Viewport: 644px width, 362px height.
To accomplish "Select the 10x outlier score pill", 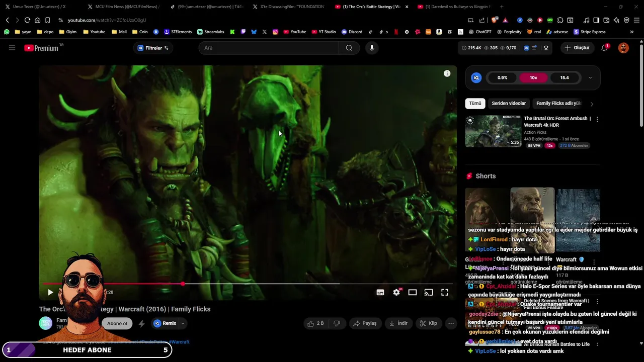I will coord(533,78).
